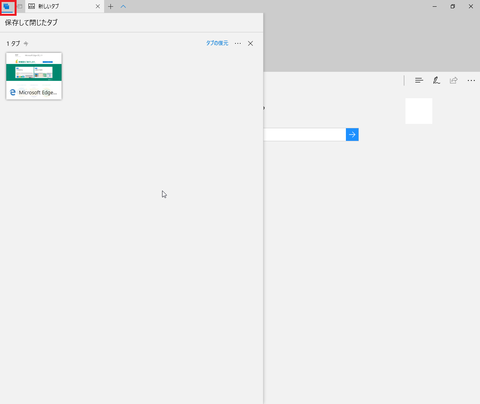The width and height of the screenshot is (480, 404).
Task: Click the 保存して閉じたタブ header text
Action: pos(31,23)
